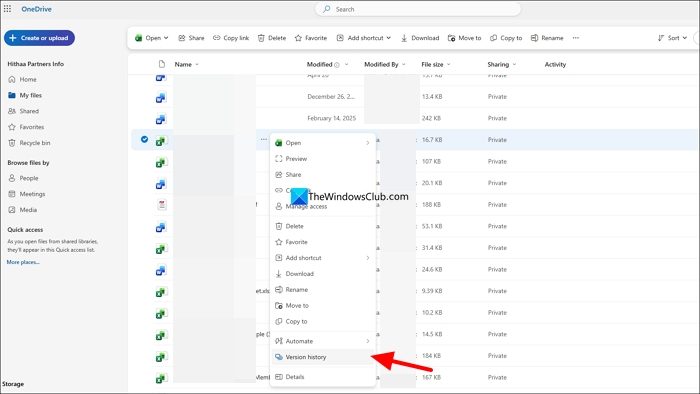This screenshot has height=394, width=700.
Task: Click Download in the top toolbar
Action: [420, 38]
